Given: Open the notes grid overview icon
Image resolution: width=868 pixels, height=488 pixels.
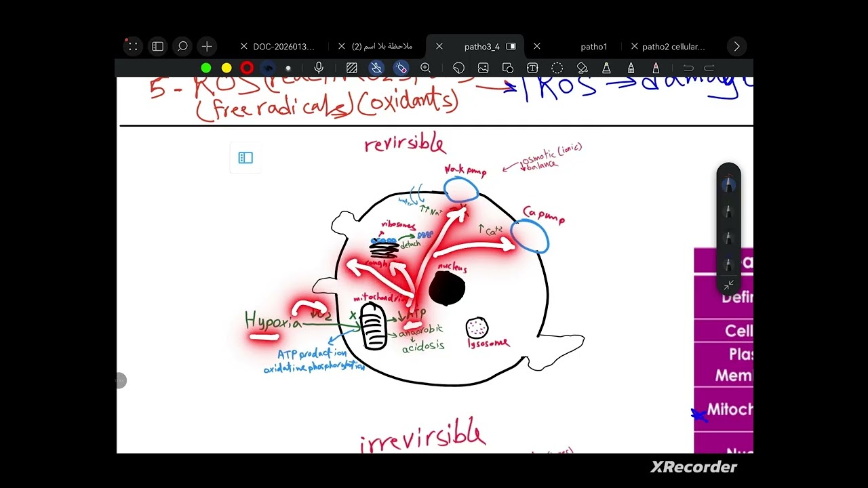Looking at the screenshot, I should click(133, 47).
